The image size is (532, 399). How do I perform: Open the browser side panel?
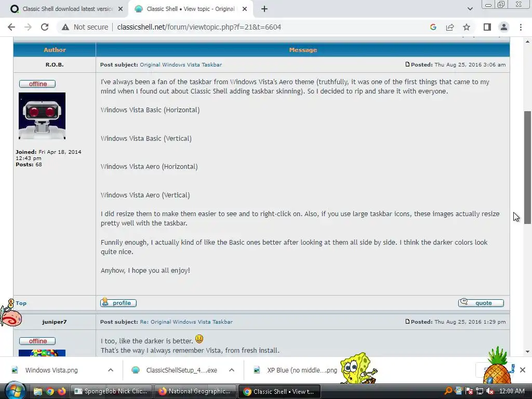pos(487,27)
